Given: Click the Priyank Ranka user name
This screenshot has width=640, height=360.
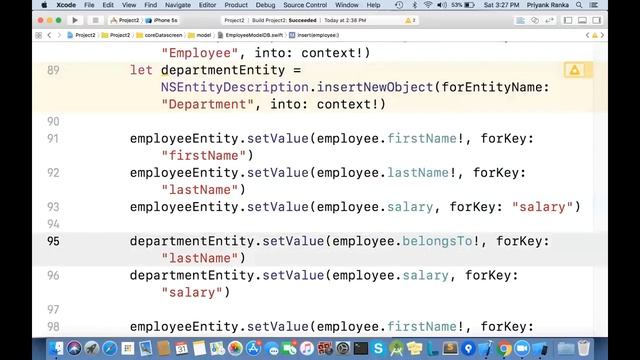Looking at the screenshot, I should [x=547, y=5].
